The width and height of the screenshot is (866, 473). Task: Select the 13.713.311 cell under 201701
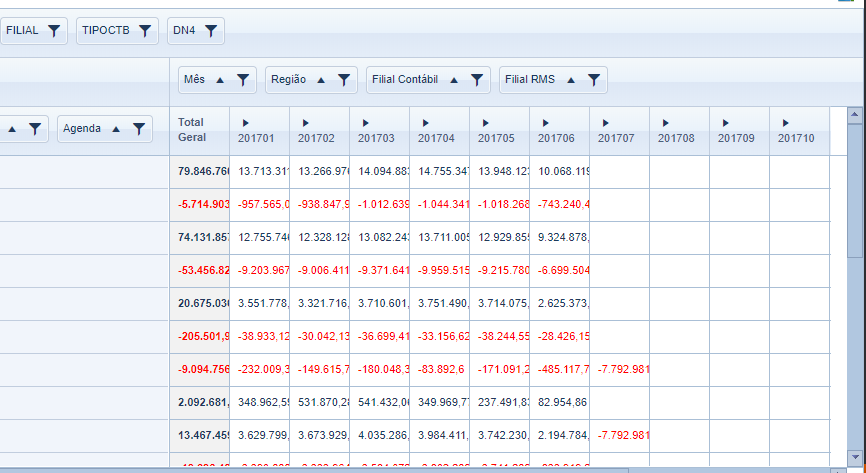pos(260,172)
